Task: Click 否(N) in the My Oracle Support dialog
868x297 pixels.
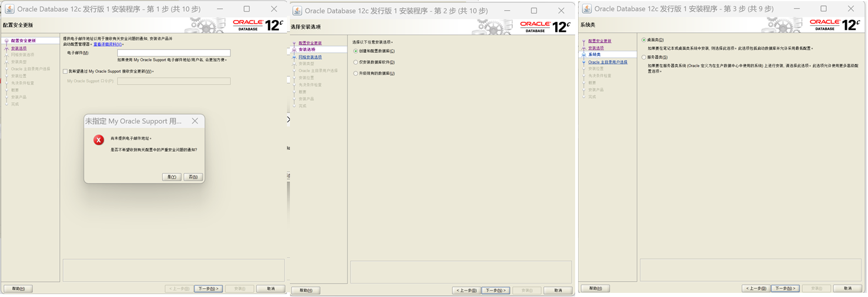Action: [x=193, y=177]
